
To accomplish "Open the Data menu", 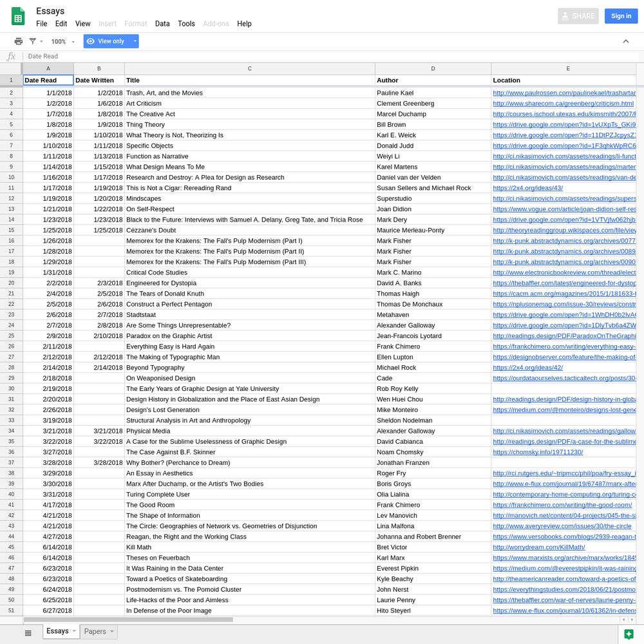I will pyautogui.click(x=162, y=23).
